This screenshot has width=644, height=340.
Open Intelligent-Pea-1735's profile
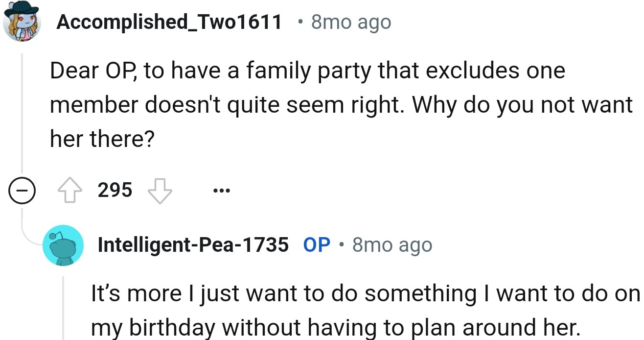point(193,245)
